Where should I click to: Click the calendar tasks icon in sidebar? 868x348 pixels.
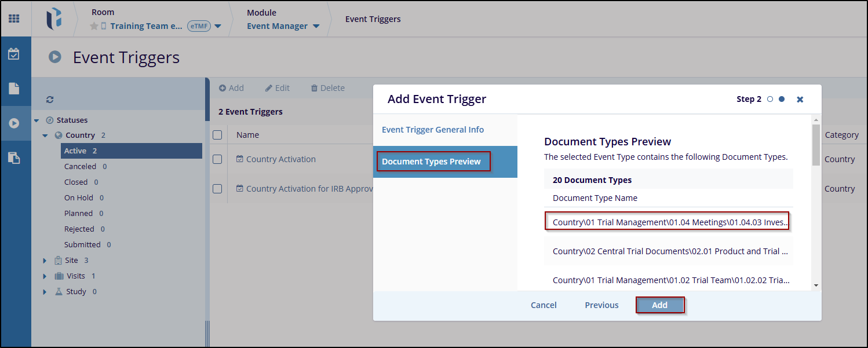click(13, 54)
